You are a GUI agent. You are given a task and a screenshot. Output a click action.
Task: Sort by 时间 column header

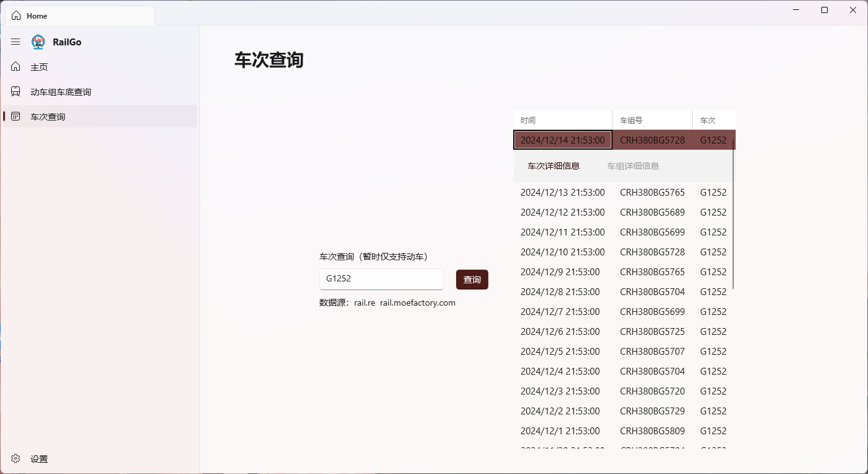tap(562, 120)
